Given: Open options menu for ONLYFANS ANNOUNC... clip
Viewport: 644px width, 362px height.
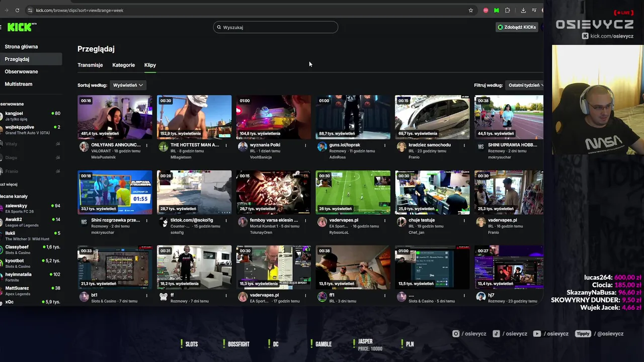Looking at the screenshot, I should 147,145.
